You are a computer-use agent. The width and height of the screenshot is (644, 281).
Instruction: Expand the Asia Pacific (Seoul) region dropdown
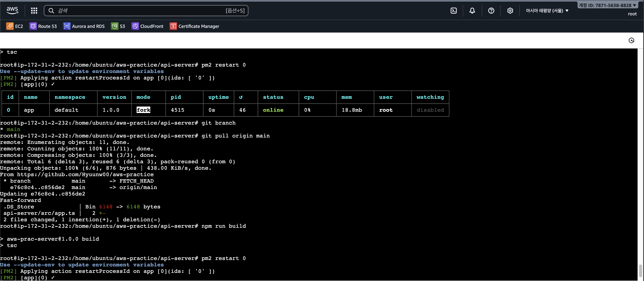coord(547,10)
